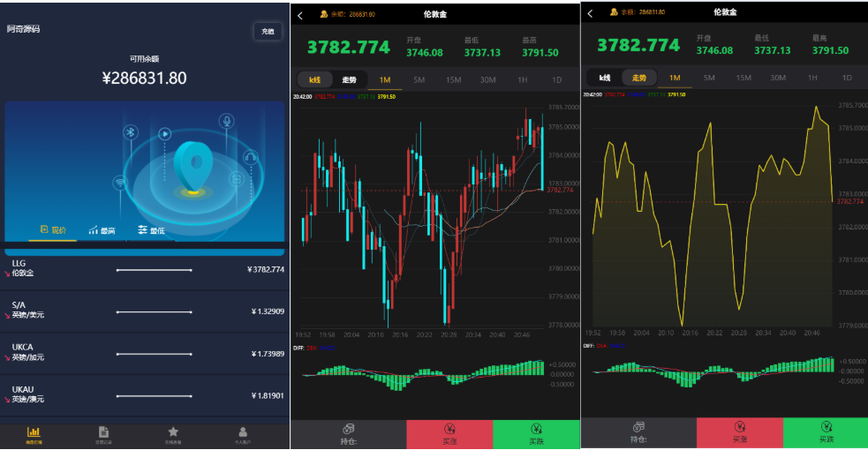Screen dimensions: 868x450
Task: Choose 1M interval in the right screen
Action: pyautogui.click(x=675, y=78)
